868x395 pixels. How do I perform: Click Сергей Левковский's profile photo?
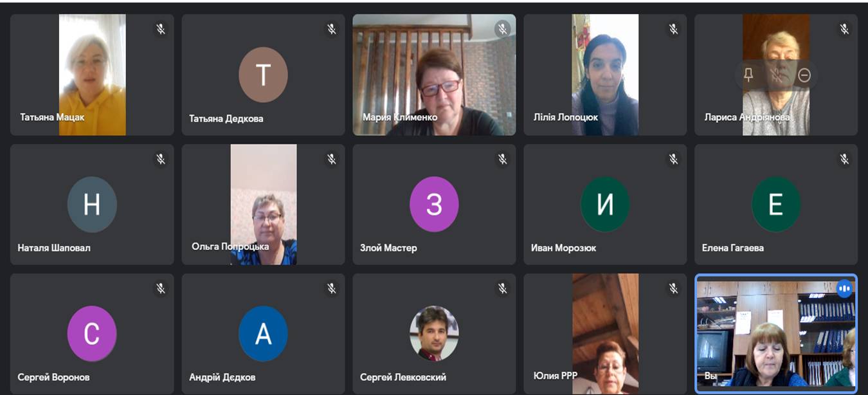(x=434, y=334)
